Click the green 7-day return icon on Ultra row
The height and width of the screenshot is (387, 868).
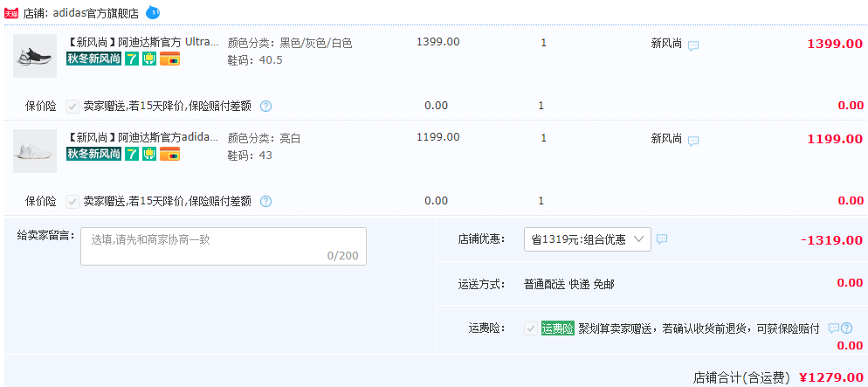(132, 59)
